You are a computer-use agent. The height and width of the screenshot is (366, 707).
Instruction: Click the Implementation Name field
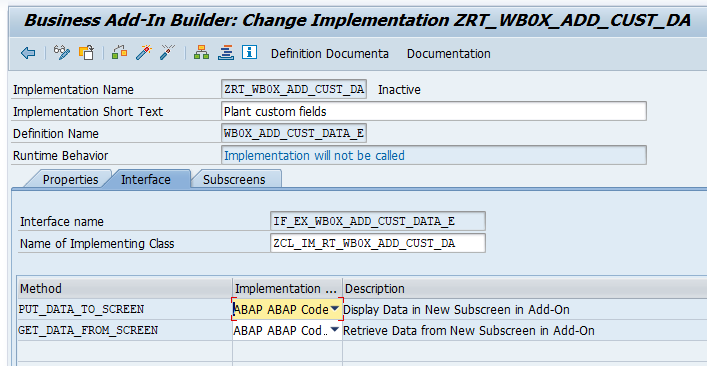coord(294,89)
